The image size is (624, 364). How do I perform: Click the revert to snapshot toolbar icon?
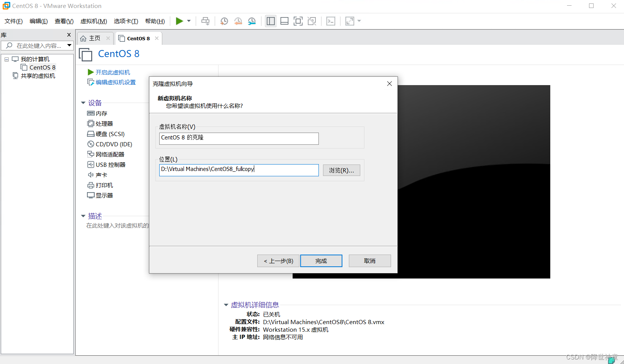[x=238, y=21]
